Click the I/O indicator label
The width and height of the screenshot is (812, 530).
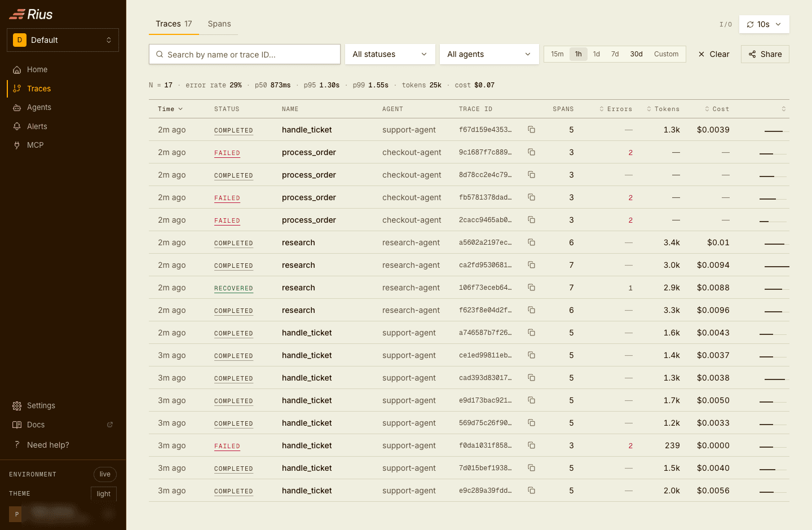[726, 24]
